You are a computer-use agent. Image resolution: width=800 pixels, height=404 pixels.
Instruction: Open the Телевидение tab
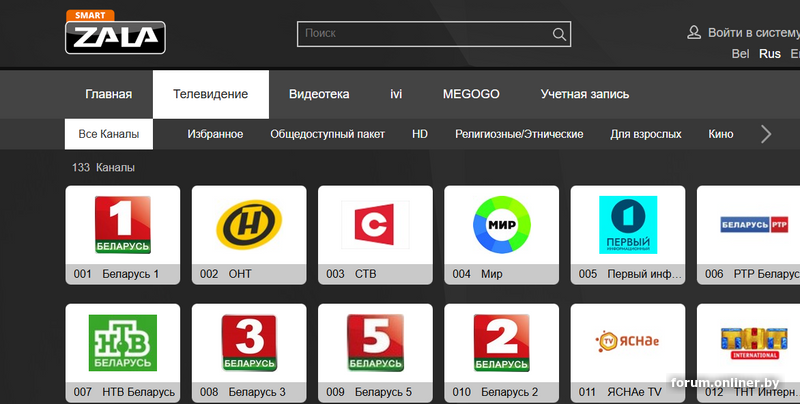click(211, 94)
